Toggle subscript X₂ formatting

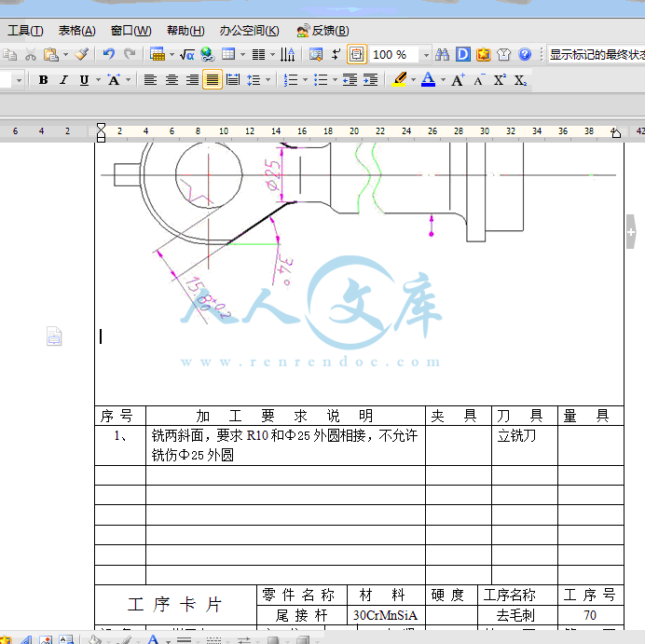point(520,80)
